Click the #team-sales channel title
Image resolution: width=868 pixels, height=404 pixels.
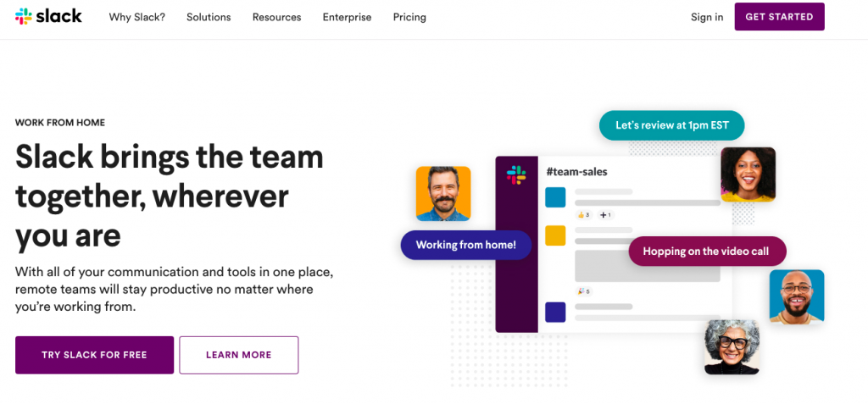[x=576, y=172]
